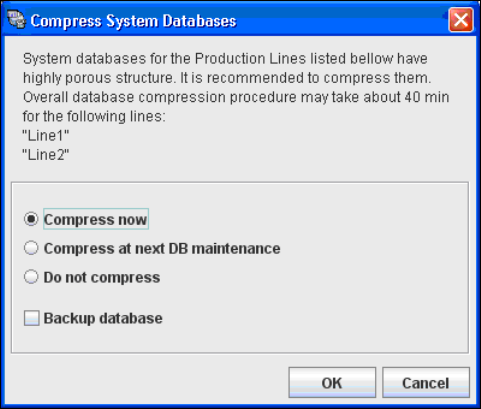This screenshot has height=409, width=481.
Task: Close the Compress System Databases window
Action: coord(461,20)
